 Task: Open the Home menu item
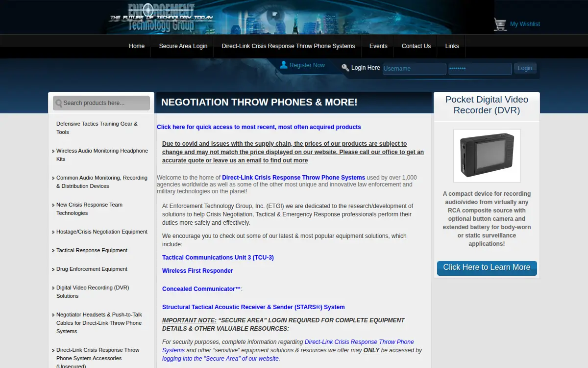(x=137, y=46)
